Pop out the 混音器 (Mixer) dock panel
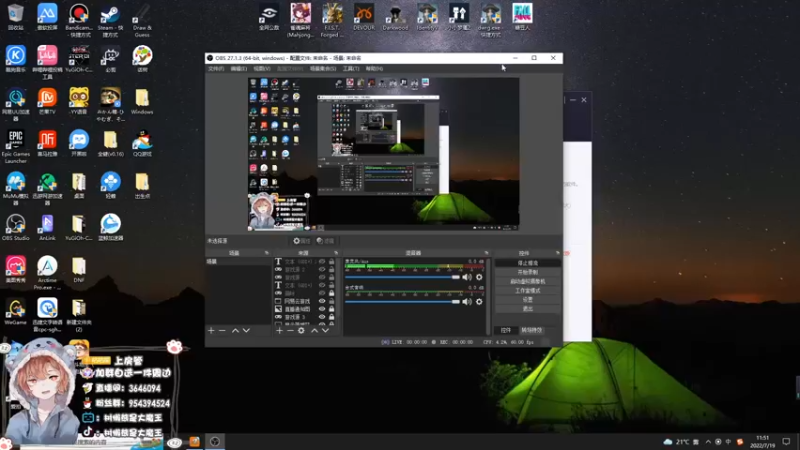The image size is (800, 450). tap(486, 253)
